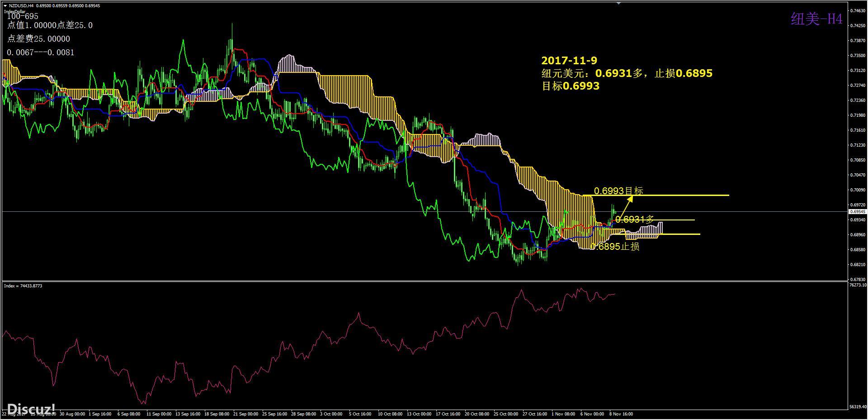
Task: Click the '点差费25.00000' label
Action: (x=38, y=39)
